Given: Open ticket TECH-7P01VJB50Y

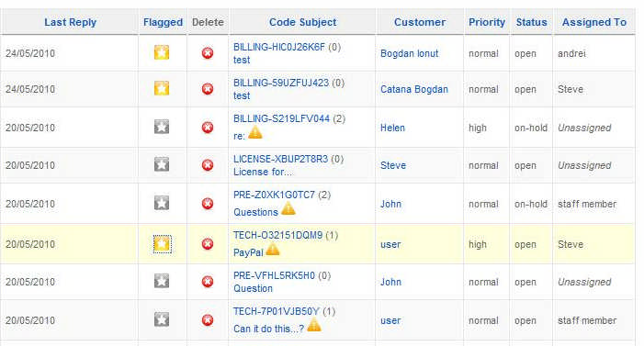Looking at the screenshot, I should point(276,312).
